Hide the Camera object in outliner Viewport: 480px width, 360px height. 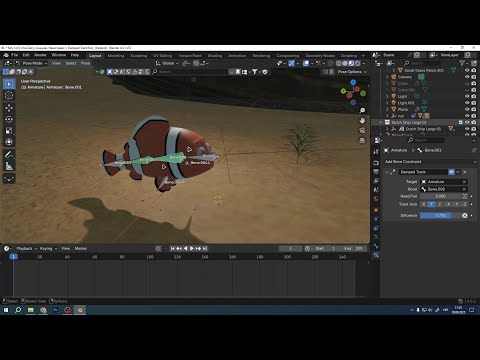click(x=467, y=77)
